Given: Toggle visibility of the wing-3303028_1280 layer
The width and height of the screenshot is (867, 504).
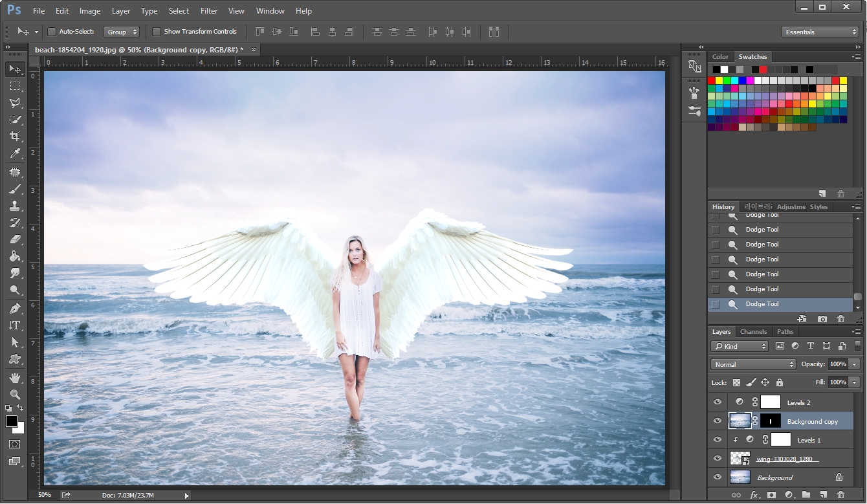Looking at the screenshot, I should [x=717, y=459].
